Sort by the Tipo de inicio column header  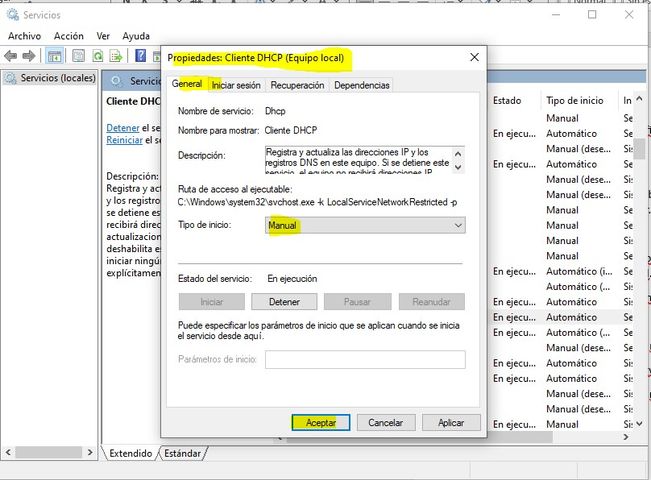pyautogui.click(x=575, y=100)
